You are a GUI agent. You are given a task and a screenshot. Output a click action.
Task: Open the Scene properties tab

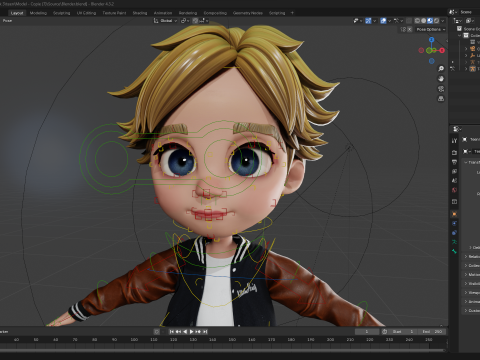(x=454, y=181)
